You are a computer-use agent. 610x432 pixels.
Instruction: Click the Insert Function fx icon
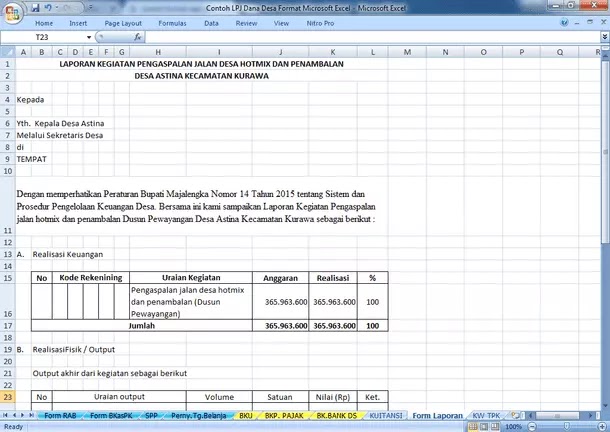[x=137, y=37]
